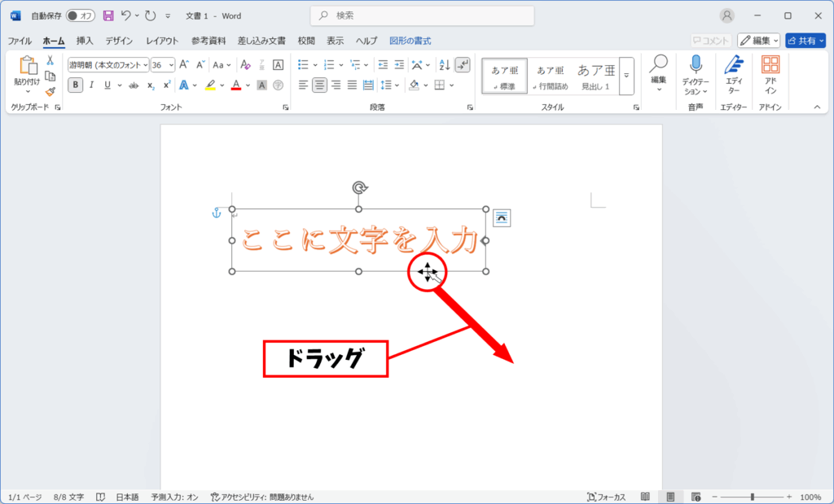Open the Insert (挿入) tab

pos(85,41)
